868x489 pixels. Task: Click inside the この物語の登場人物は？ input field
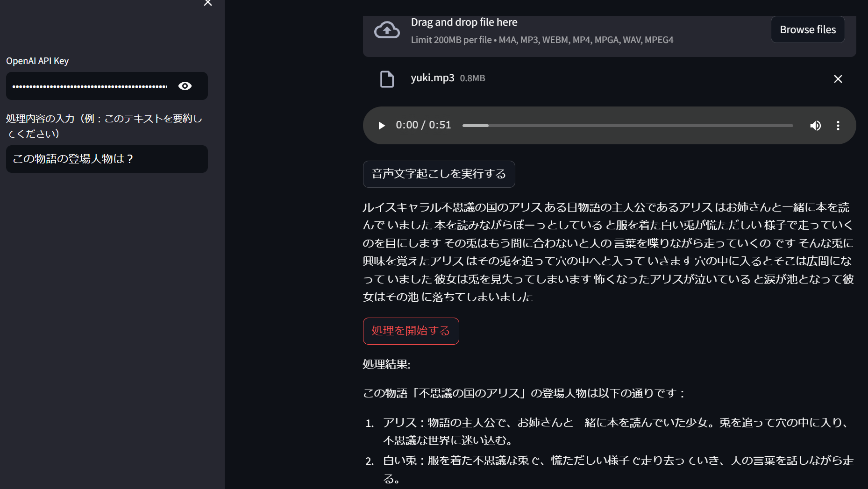(x=107, y=159)
